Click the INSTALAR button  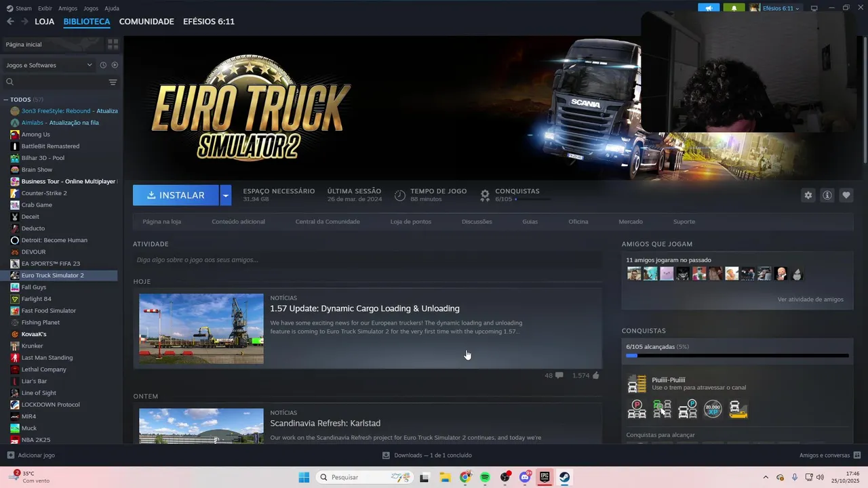click(x=176, y=195)
